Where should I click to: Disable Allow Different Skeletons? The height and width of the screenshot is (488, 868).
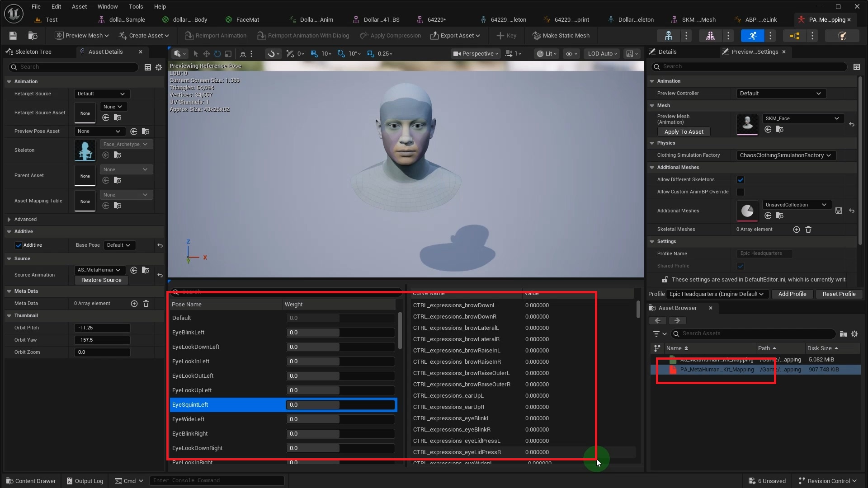(x=741, y=179)
